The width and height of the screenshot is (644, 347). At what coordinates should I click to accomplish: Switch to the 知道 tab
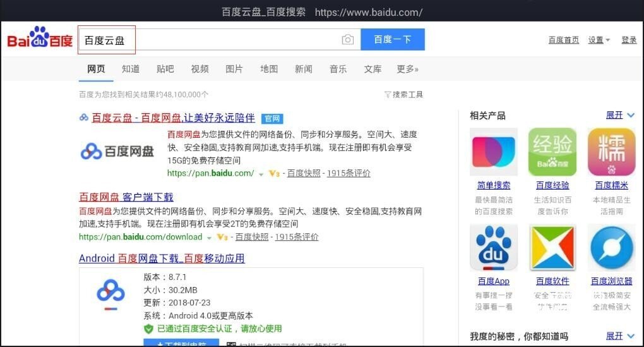pyautogui.click(x=131, y=69)
